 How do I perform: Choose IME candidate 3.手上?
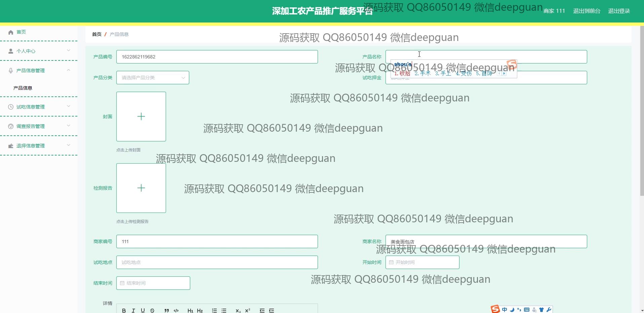443,74
